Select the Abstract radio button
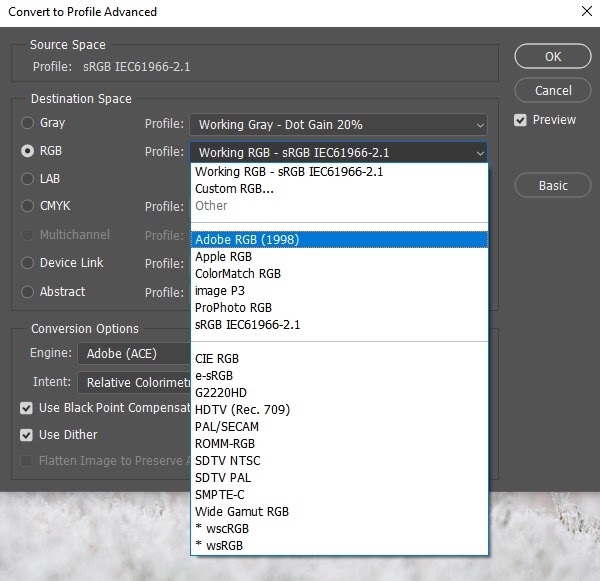 pos(27,292)
